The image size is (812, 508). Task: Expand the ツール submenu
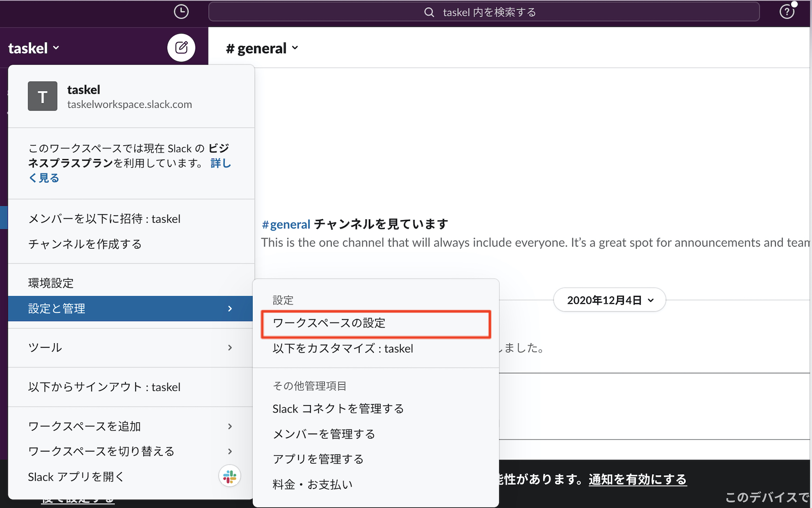pos(131,348)
